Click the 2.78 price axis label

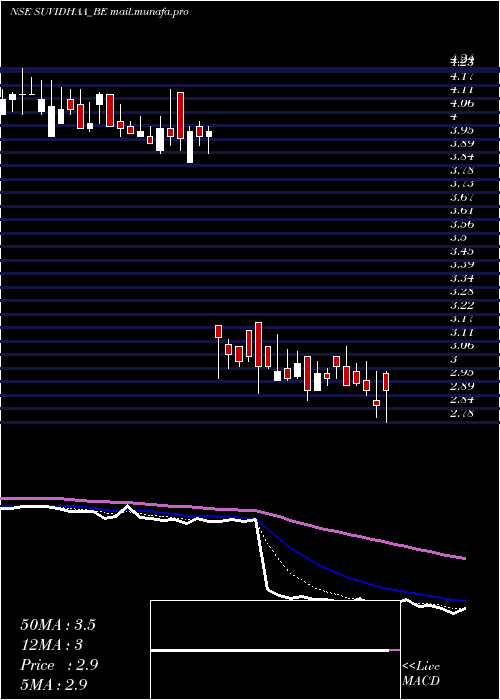[x=462, y=413]
